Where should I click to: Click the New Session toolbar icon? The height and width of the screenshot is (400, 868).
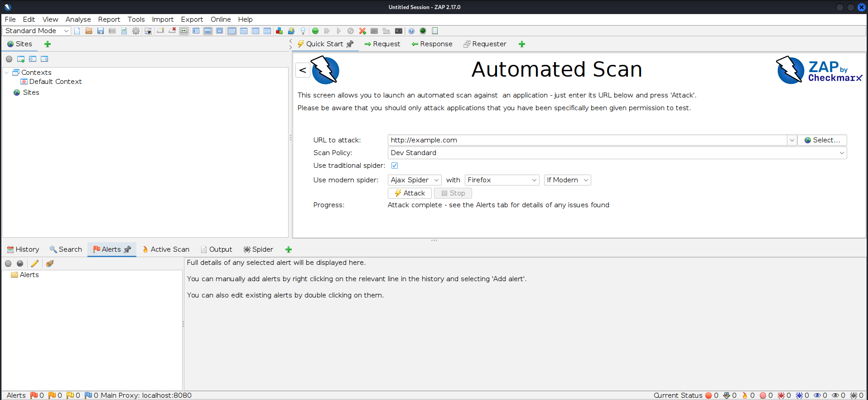[x=77, y=31]
